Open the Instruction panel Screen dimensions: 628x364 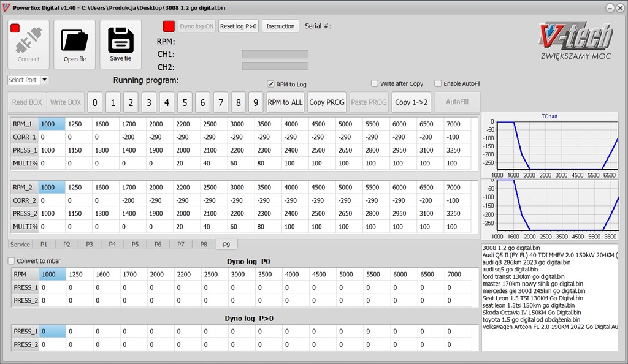[280, 26]
